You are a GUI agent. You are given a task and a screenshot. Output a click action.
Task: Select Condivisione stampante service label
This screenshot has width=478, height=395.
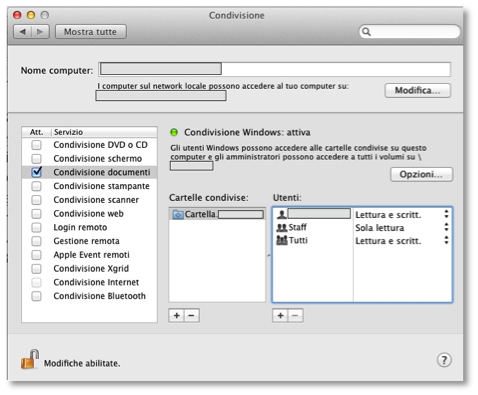[101, 186]
